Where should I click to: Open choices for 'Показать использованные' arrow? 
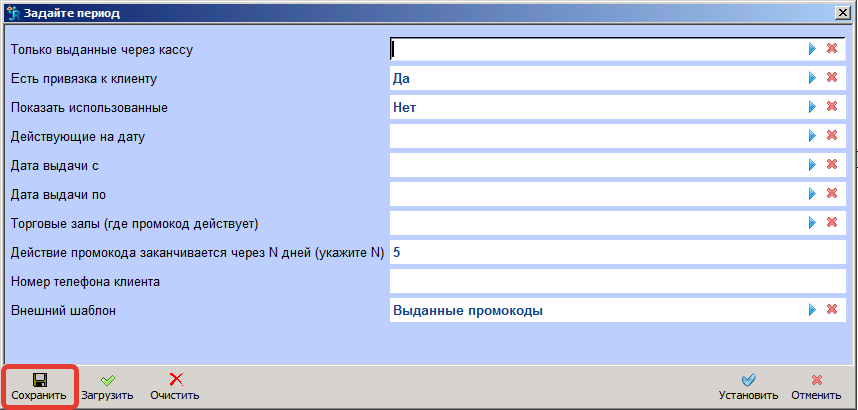812,107
